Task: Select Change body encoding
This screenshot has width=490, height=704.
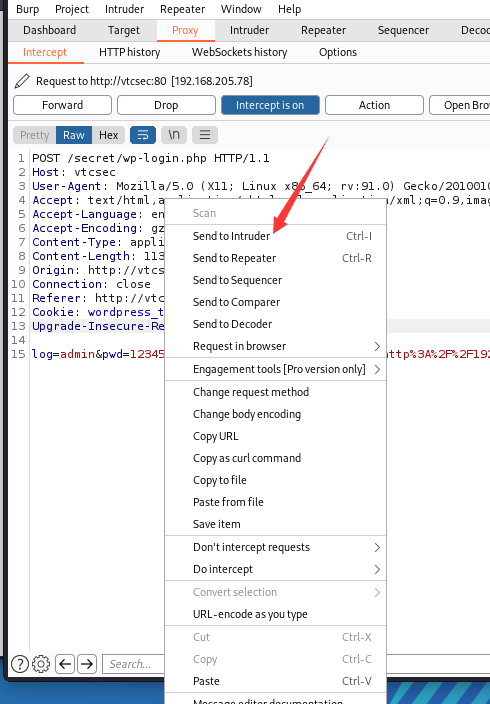Action: (275, 414)
